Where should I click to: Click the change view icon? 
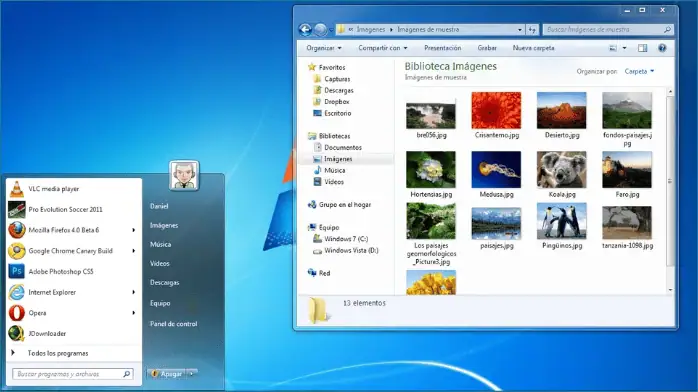point(613,48)
